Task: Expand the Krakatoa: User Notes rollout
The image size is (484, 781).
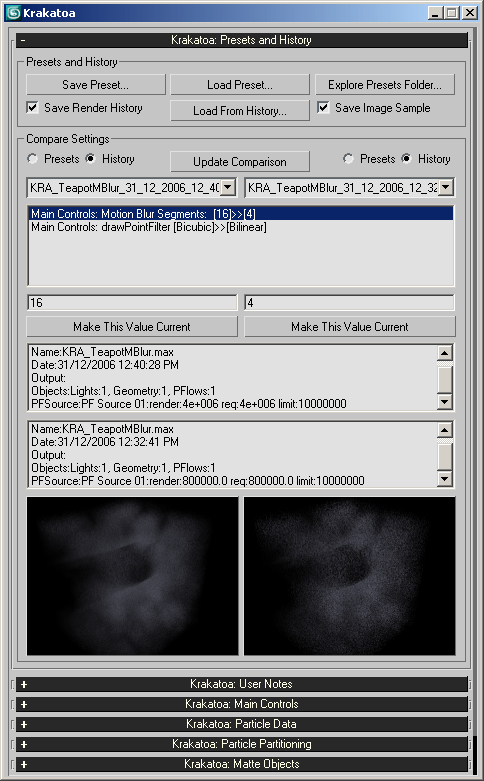Action: pos(242,684)
